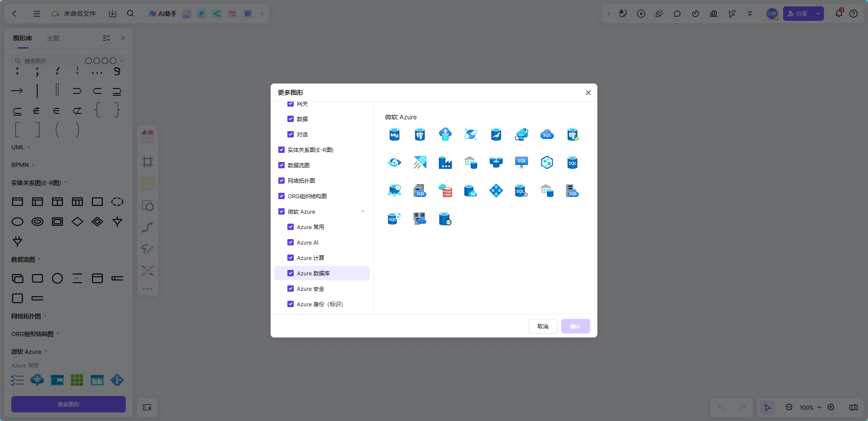Uncheck the 网络拓扑图 checkbox
The image size is (868, 421).
point(281,181)
